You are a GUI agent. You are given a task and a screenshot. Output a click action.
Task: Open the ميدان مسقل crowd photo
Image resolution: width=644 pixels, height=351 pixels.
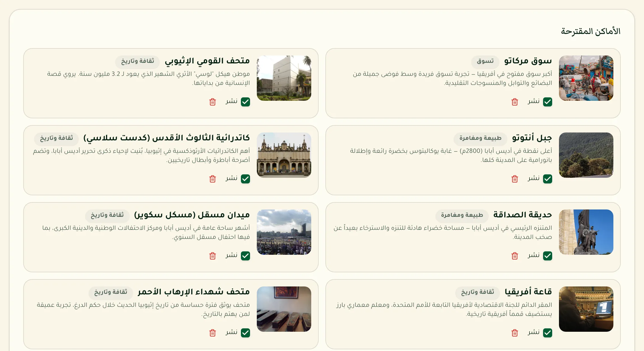coord(284,232)
